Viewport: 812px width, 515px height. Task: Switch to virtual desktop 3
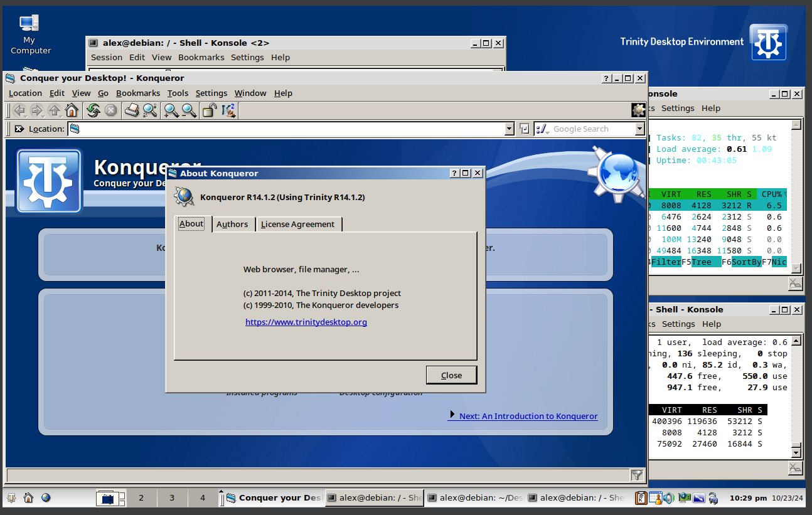tap(171, 497)
